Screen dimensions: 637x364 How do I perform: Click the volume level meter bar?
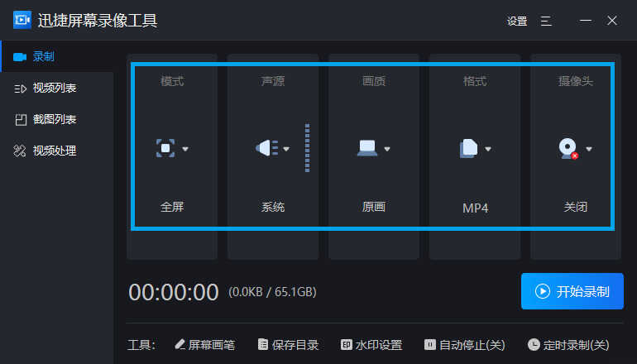coord(307,149)
